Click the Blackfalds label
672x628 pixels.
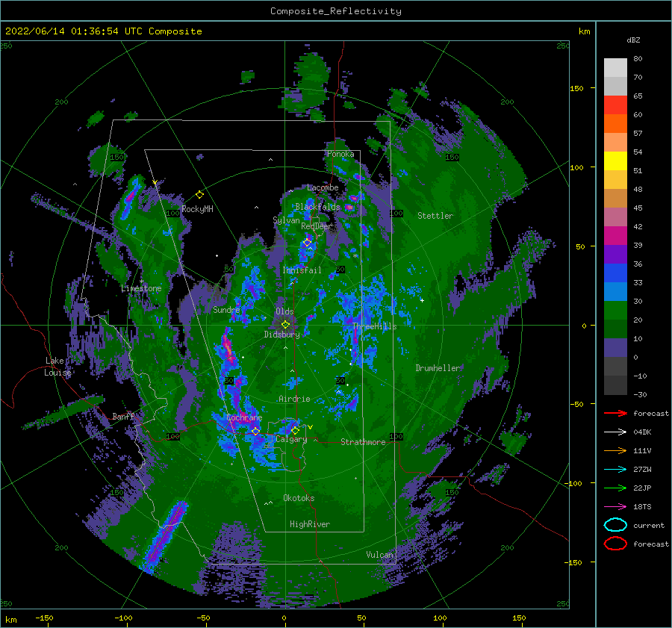click(317, 207)
